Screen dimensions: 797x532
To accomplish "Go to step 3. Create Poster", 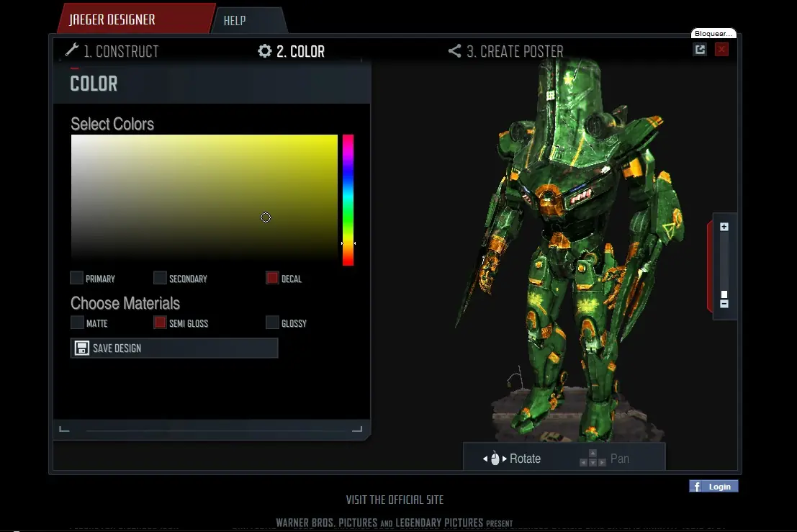I will pos(505,51).
